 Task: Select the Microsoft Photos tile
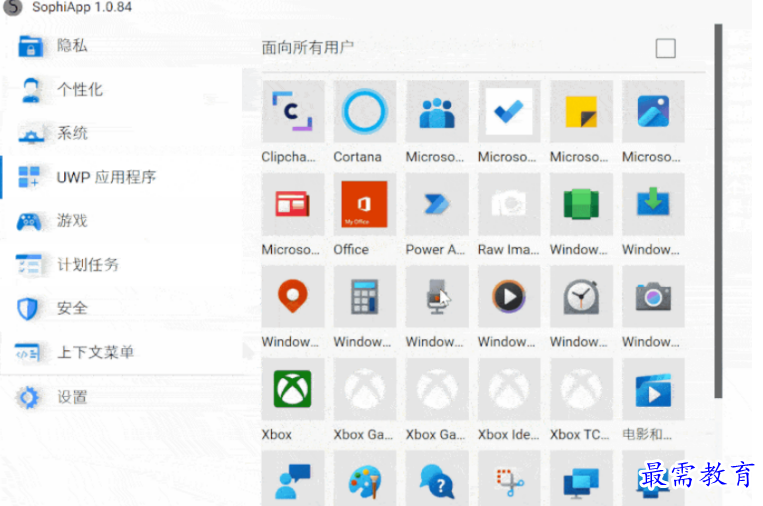(x=653, y=111)
